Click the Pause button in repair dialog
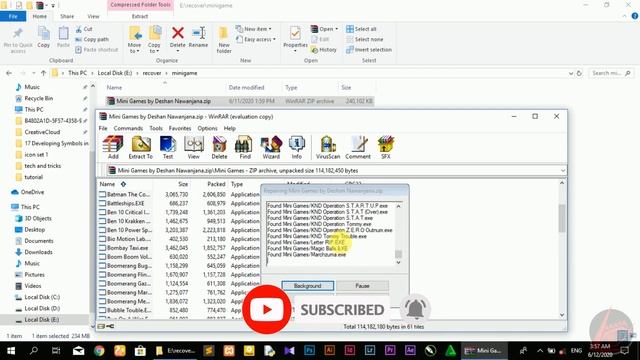This screenshot has width=640, height=360. pos(362,286)
